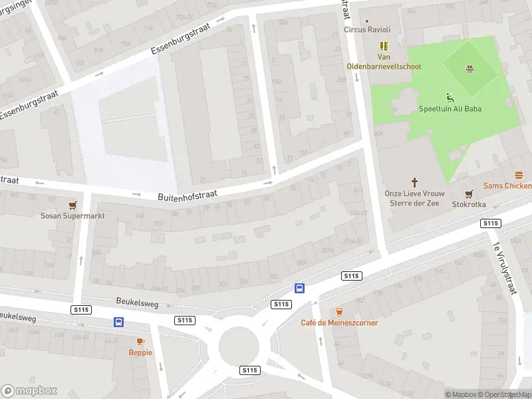Select the Circus Ravioli place label
The image size is (532, 399).
[x=367, y=29]
